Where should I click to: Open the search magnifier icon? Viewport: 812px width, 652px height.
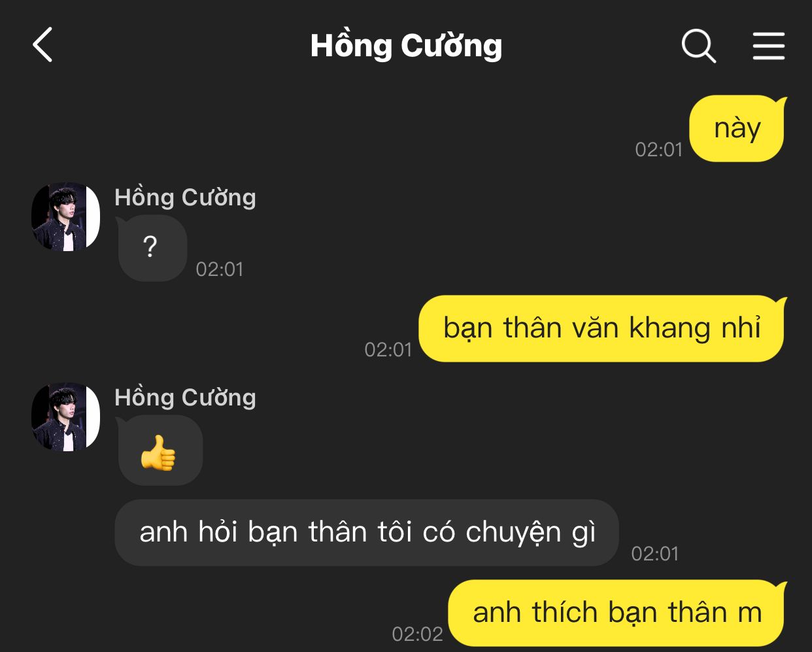[x=699, y=46]
